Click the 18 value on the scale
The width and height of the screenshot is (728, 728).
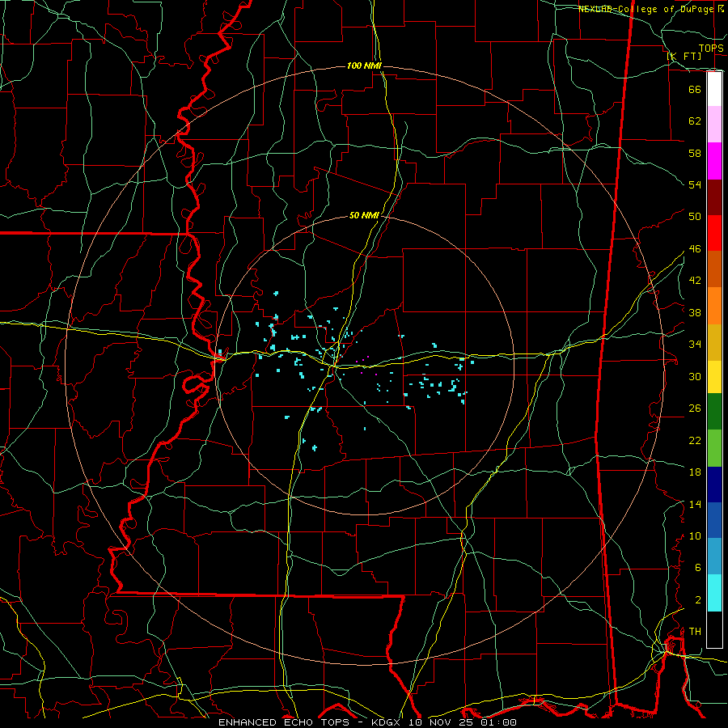click(x=695, y=472)
